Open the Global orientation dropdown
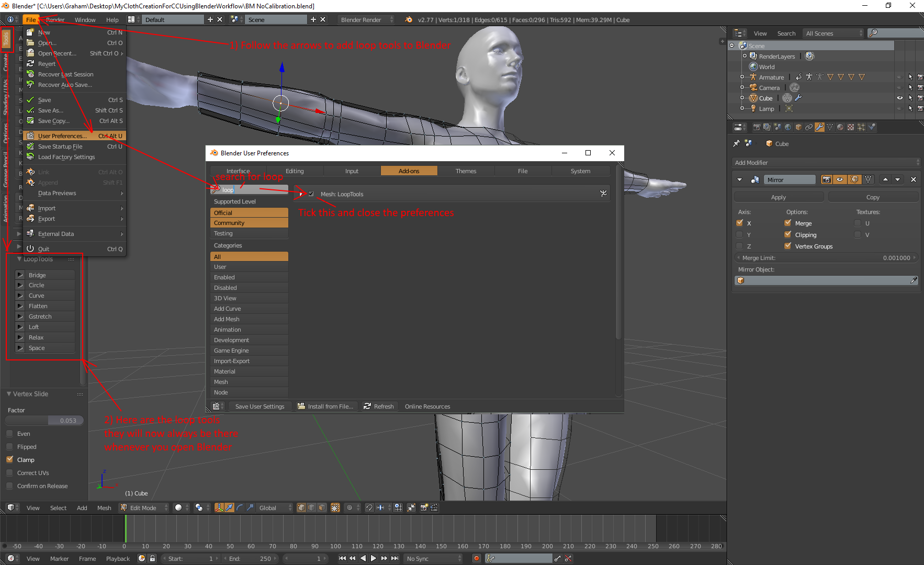924x565 pixels. tap(275, 507)
